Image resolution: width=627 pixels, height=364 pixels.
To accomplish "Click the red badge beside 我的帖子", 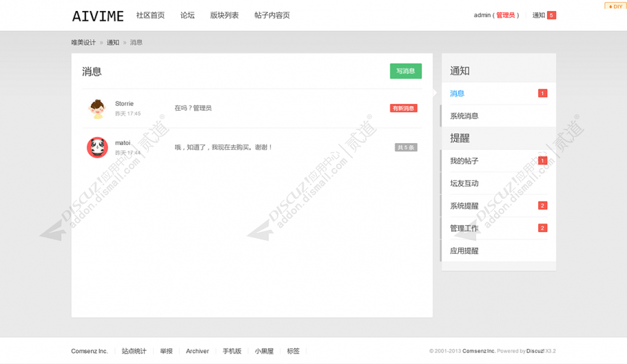I will 542,160.
